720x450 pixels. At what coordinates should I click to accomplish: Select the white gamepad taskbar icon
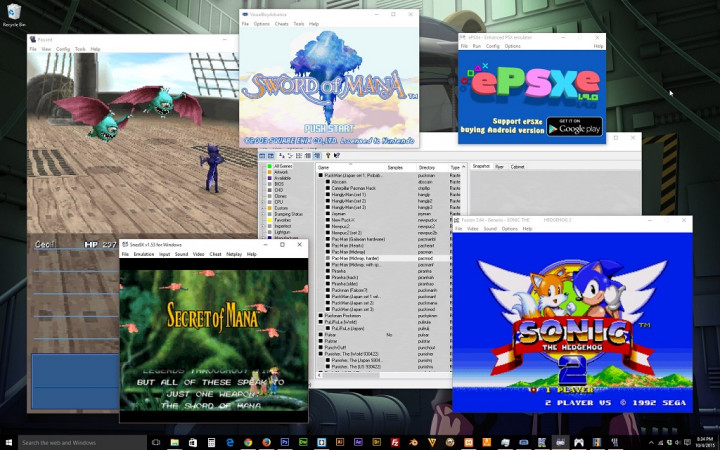[x=579, y=443]
